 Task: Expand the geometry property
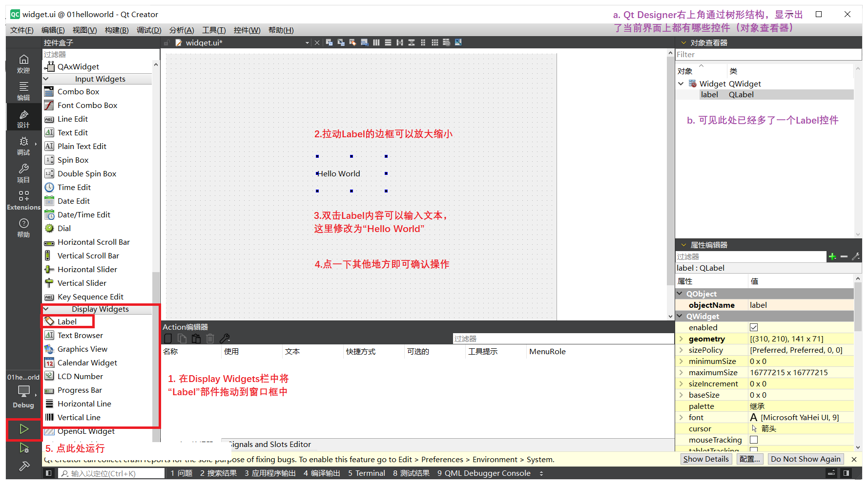(681, 339)
